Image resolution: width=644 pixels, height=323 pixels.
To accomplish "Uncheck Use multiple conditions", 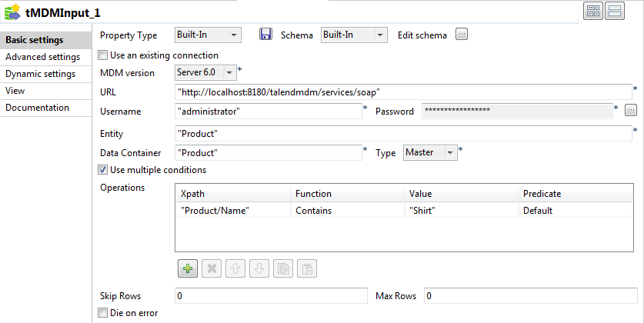I will click(104, 170).
